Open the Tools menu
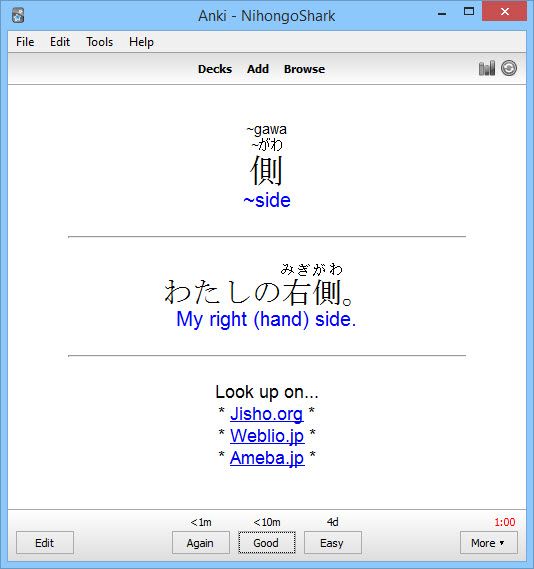 click(99, 42)
